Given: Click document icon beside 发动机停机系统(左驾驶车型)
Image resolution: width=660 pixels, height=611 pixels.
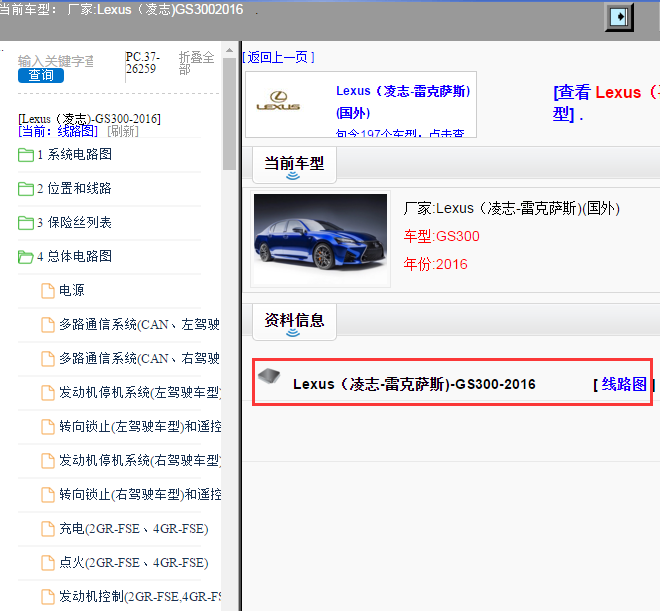Looking at the screenshot, I should pyautogui.click(x=48, y=393).
